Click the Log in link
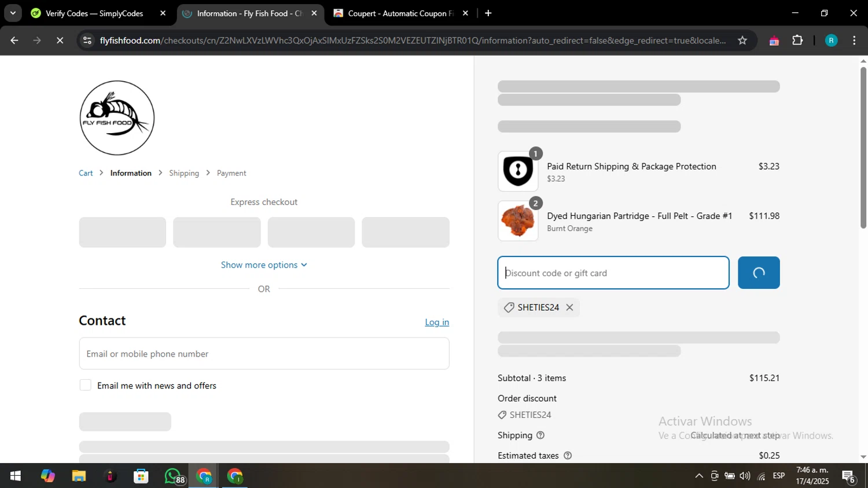This screenshot has width=868, height=488. point(437,322)
